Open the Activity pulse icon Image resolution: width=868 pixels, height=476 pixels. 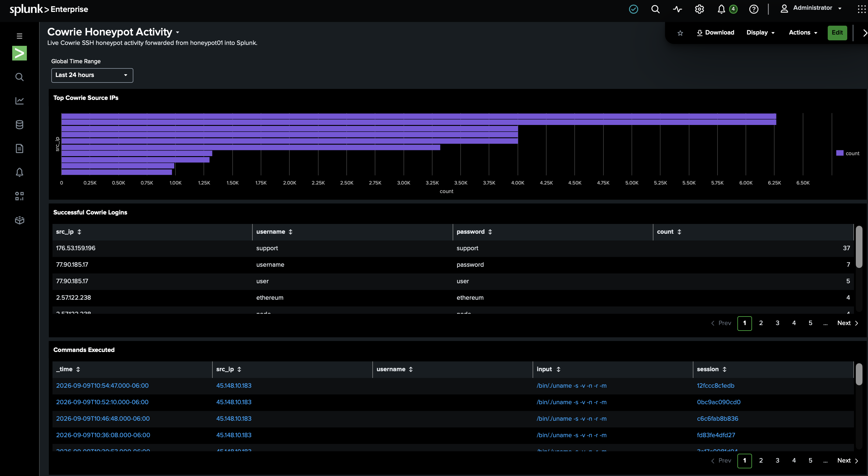[x=677, y=9]
